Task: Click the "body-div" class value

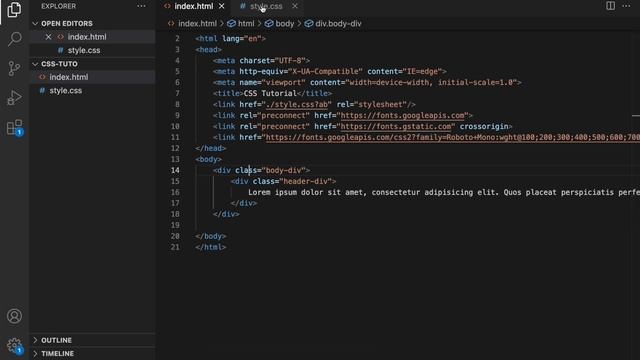Action: point(283,170)
